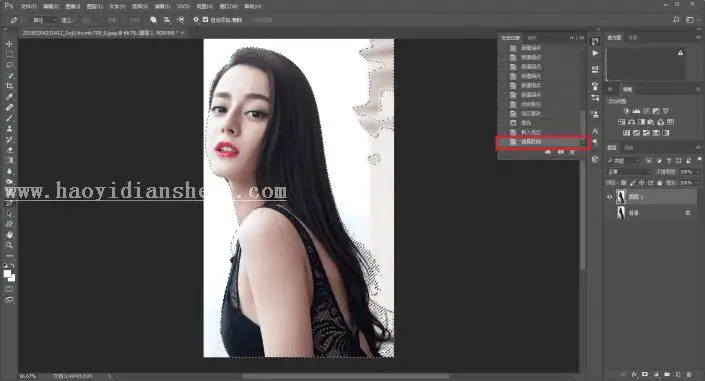Toggle lock all padlock in Layers panel
The height and width of the screenshot is (381, 705).
click(x=660, y=183)
